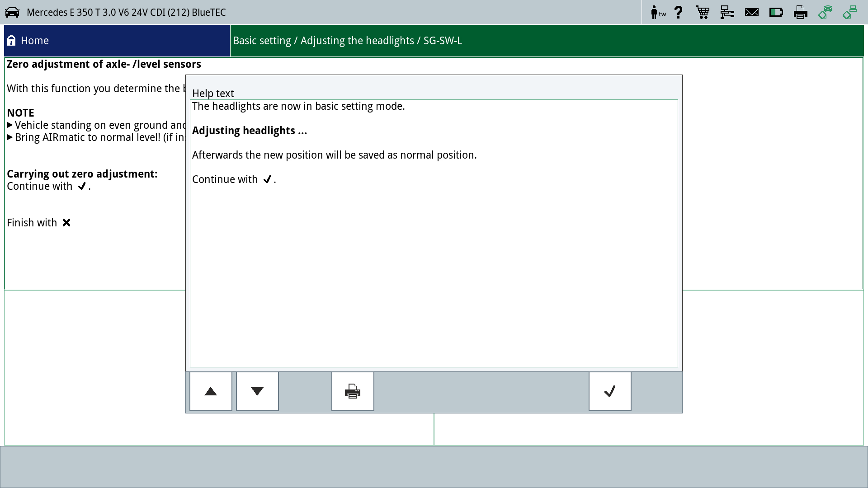Click 'With this function you determine the' line
This screenshot has height=488, width=868.
[x=96, y=89]
